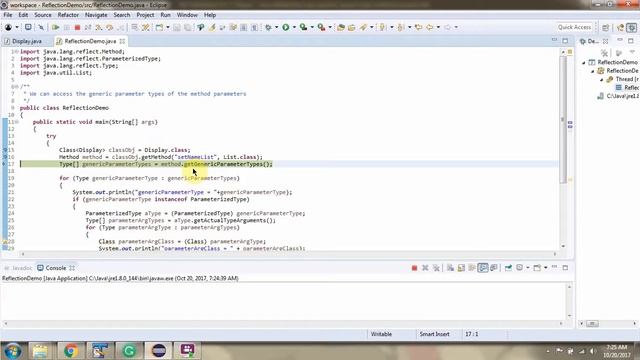Click the console Terminate red square
Image resolution: width=640 pixels, height=360 pixels.
pyautogui.click(x=414, y=268)
